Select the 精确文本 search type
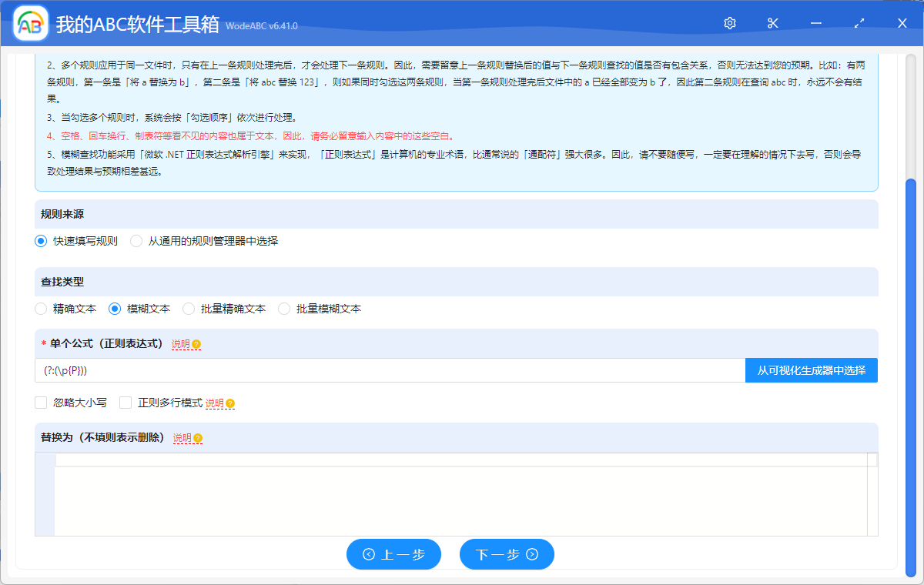This screenshot has height=585, width=924. tap(40, 309)
